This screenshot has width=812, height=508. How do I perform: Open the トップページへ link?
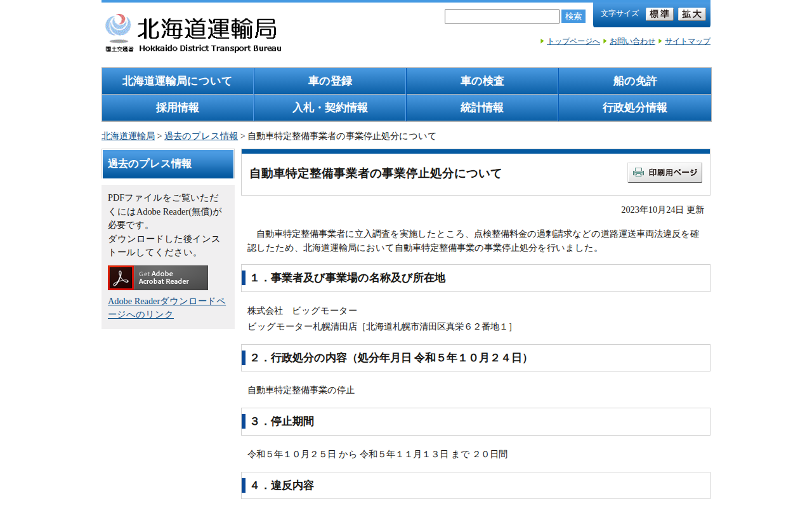[x=573, y=41]
